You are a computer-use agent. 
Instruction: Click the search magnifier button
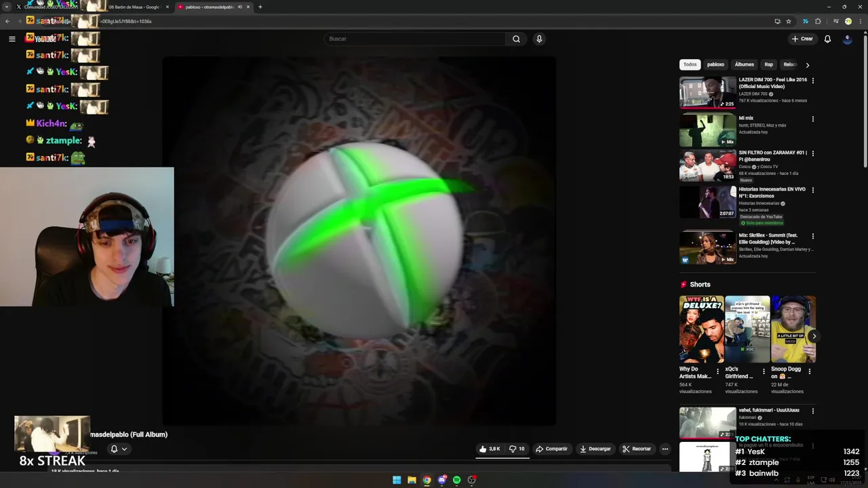pyautogui.click(x=516, y=39)
